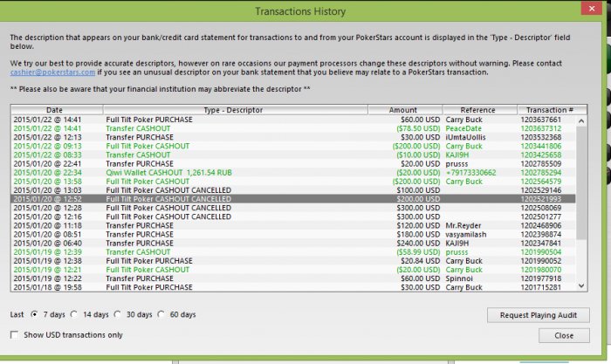Select the row with reference Spinnoi
The image size is (611, 364).
coord(293,278)
